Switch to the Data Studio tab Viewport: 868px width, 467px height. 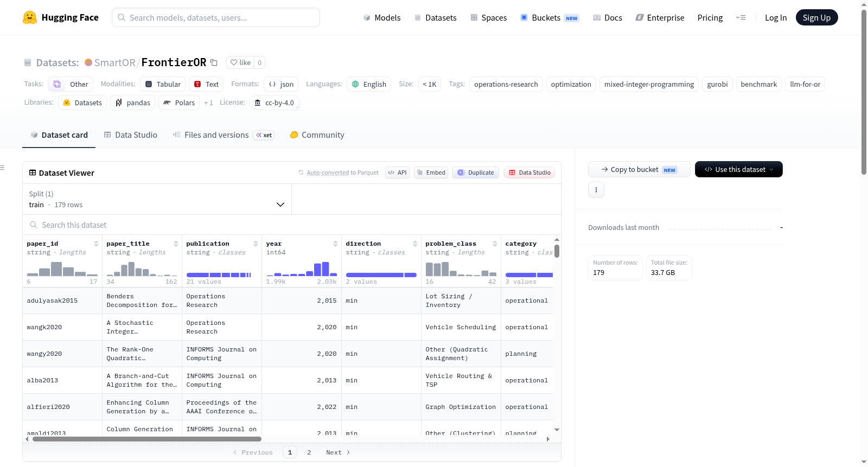click(131, 135)
